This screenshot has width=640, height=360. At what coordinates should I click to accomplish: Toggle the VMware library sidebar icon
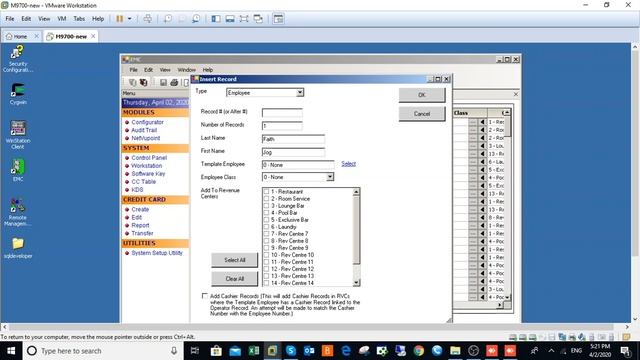tap(216, 19)
